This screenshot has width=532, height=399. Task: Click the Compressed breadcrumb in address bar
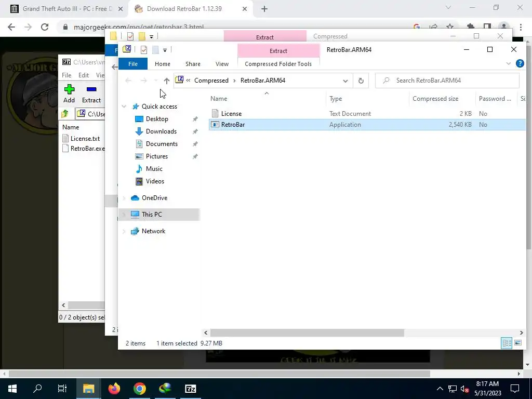point(211,81)
